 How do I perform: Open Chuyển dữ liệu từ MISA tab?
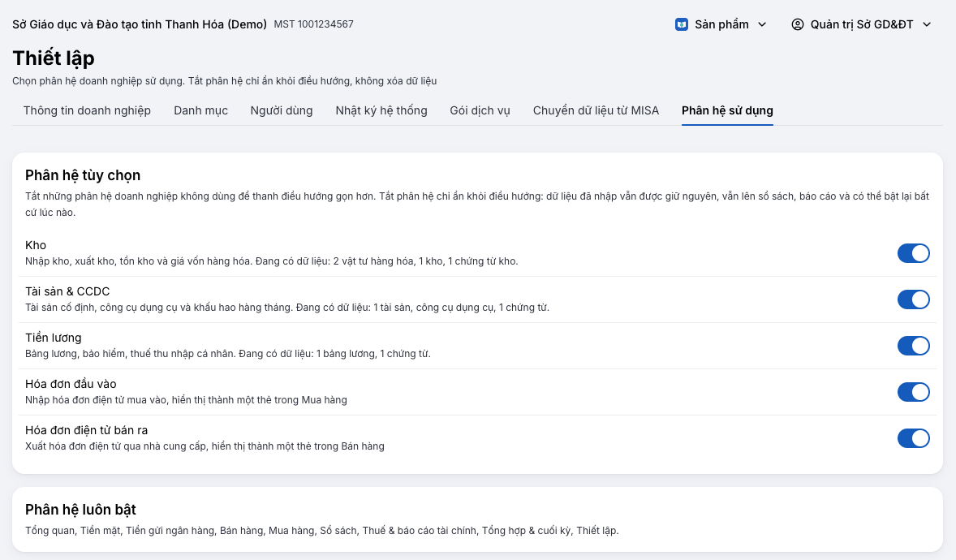pyautogui.click(x=596, y=110)
